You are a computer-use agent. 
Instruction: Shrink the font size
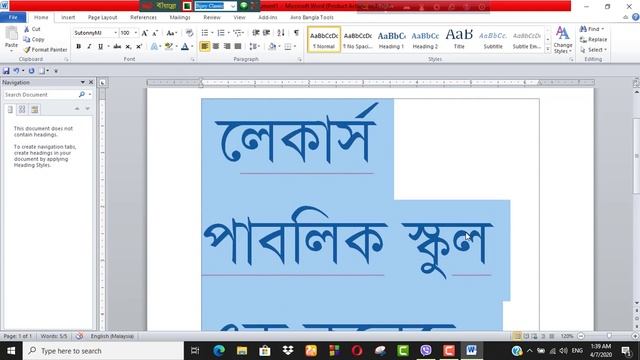point(155,33)
